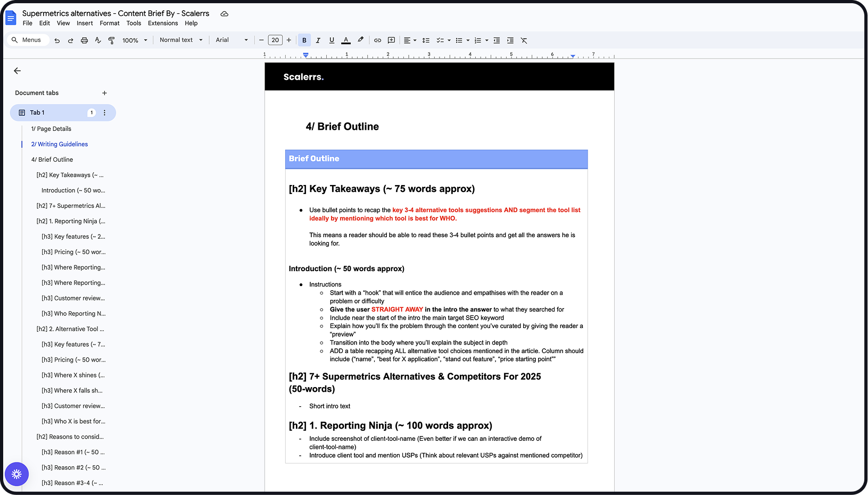The image size is (868, 495).
Task: Open Tab 1 options menu
Action: point(104,113)
